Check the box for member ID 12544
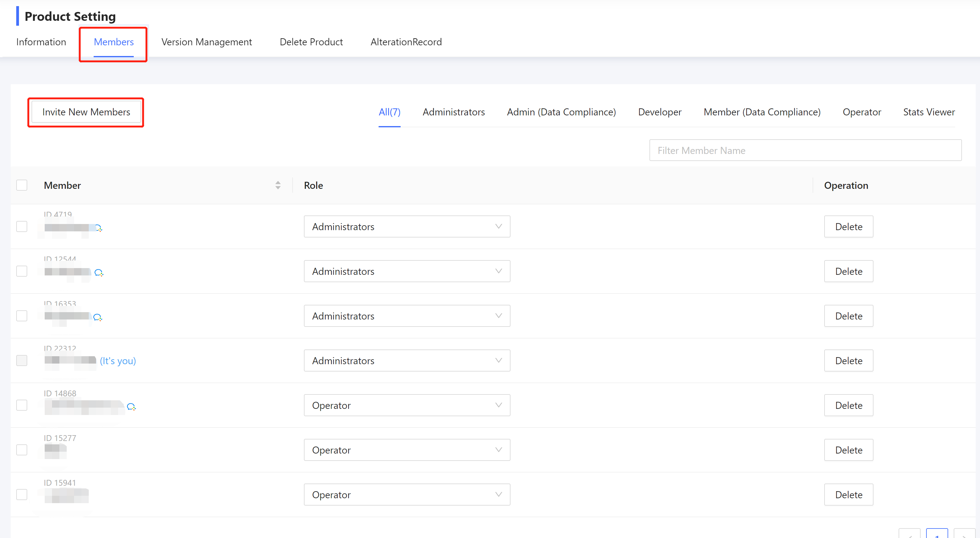 [x=22, y=271]
